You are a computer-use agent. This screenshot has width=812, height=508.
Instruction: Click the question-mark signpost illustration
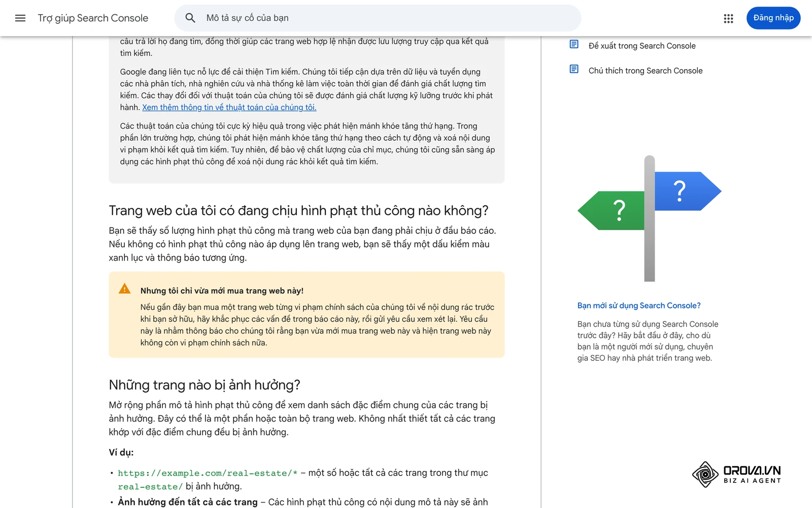click(650, 218)
